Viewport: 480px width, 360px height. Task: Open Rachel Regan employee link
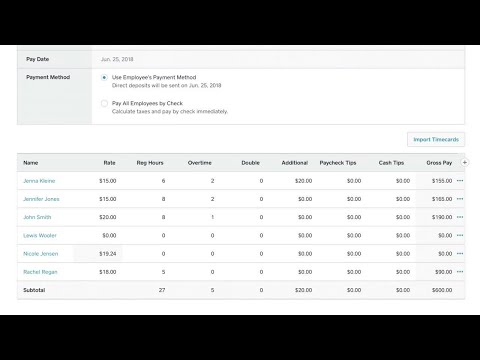pos(40,272)
